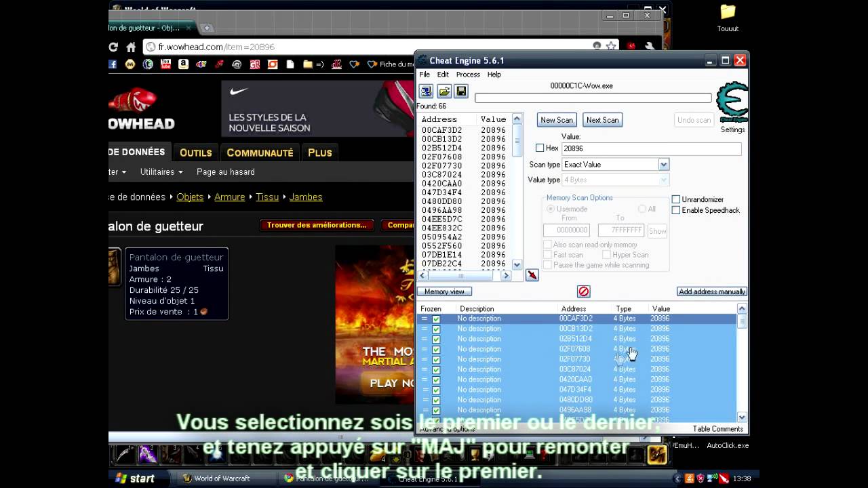Click Add address manually
The width and height of the screenshot is (868, 488).
[x=712, y=291]
